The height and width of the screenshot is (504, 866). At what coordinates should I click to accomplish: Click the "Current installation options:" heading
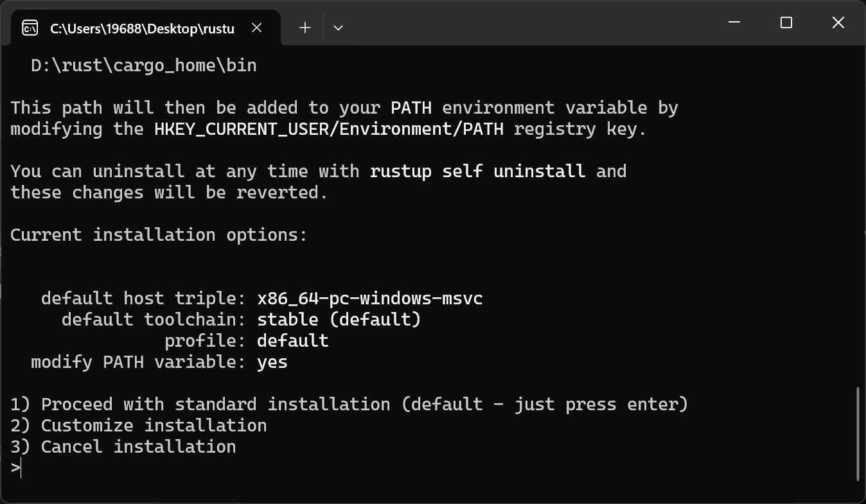(159, 235)
